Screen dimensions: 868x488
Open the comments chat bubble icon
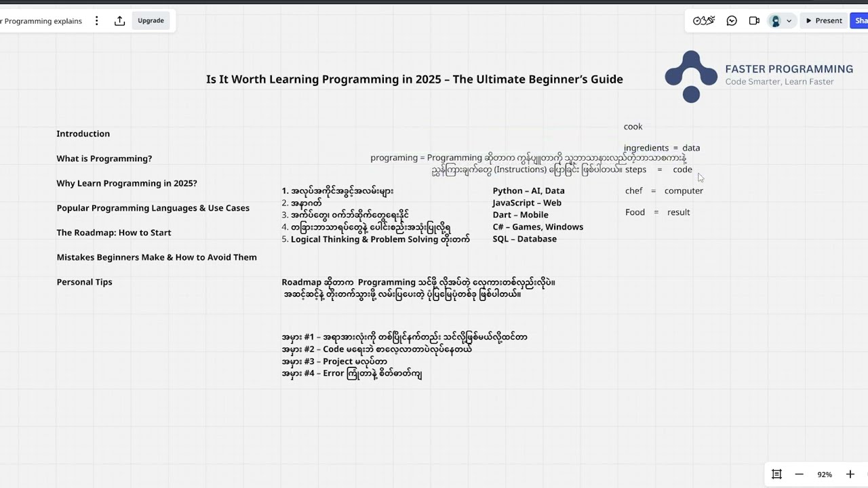click(732, 21)
